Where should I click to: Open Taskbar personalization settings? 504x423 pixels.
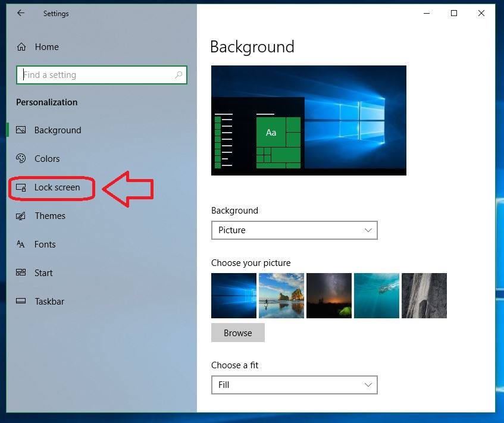[x=48, y=301]
